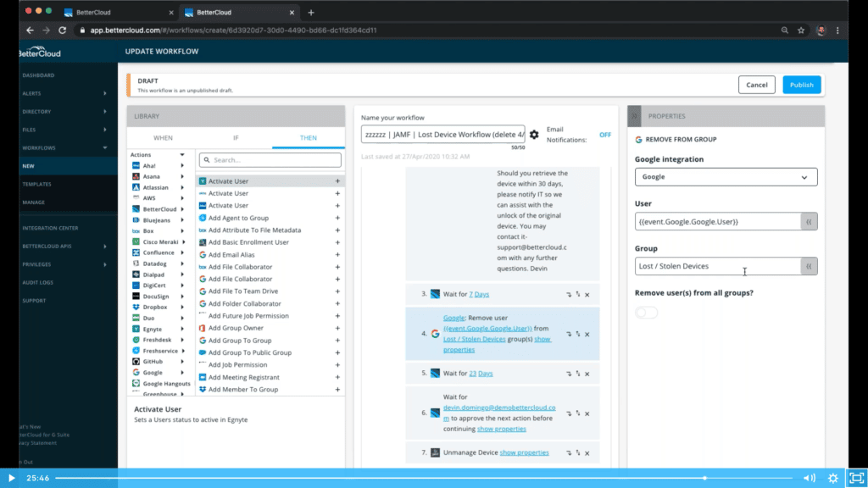The image size is (868, 488).
Task: Add the Add Member To Group action
Action: 337,390
